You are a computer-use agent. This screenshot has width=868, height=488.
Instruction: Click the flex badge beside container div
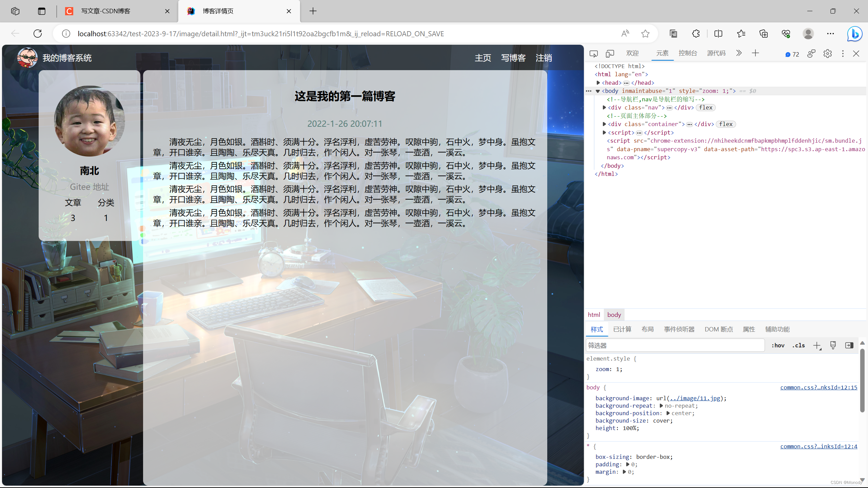(726, 124)
